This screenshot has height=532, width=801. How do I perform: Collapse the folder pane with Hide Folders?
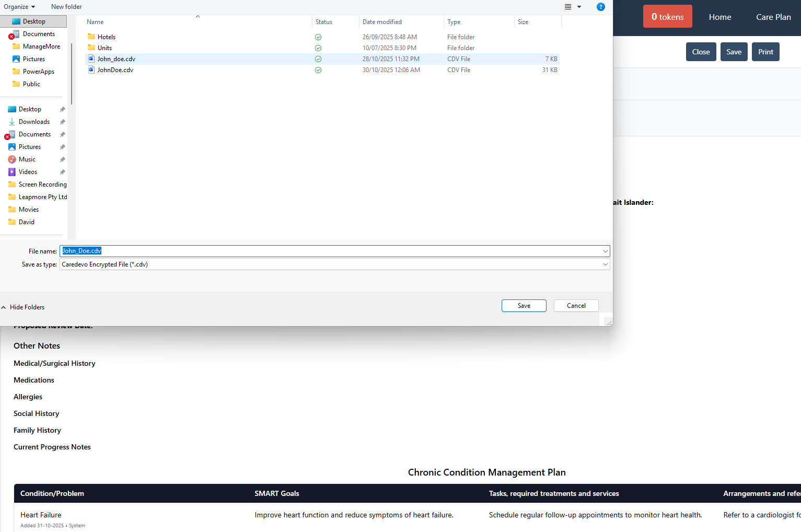point(23,307)
